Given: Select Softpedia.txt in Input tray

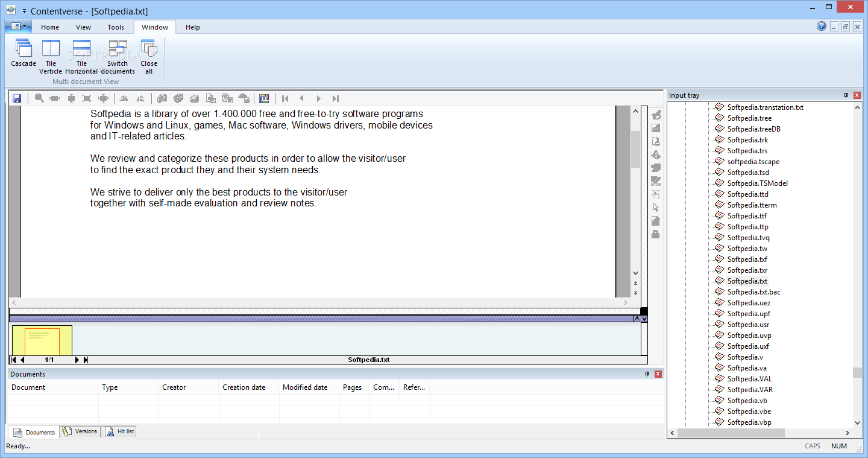Looking at the screenshot, I should pos(747,281).
